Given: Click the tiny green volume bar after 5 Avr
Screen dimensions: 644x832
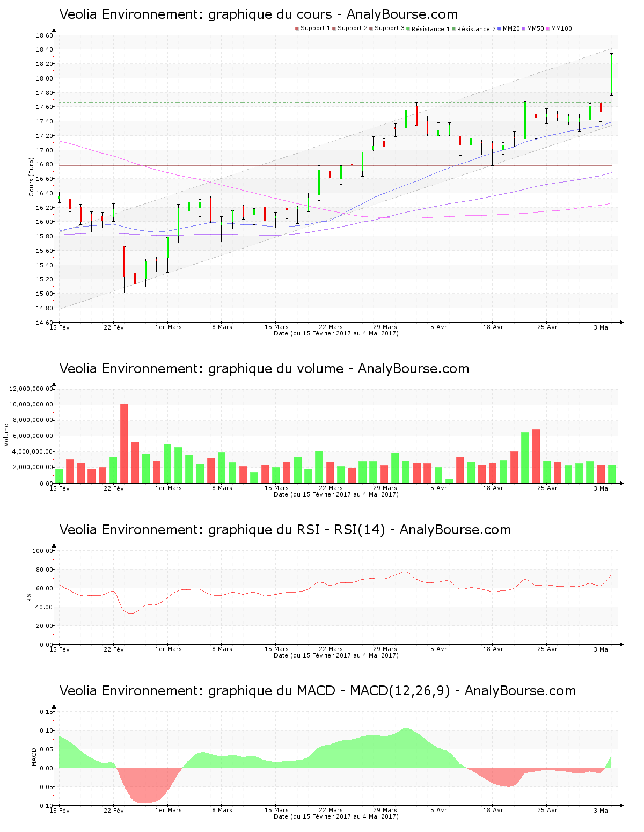Looking at the screenshot, I should 449,481.
